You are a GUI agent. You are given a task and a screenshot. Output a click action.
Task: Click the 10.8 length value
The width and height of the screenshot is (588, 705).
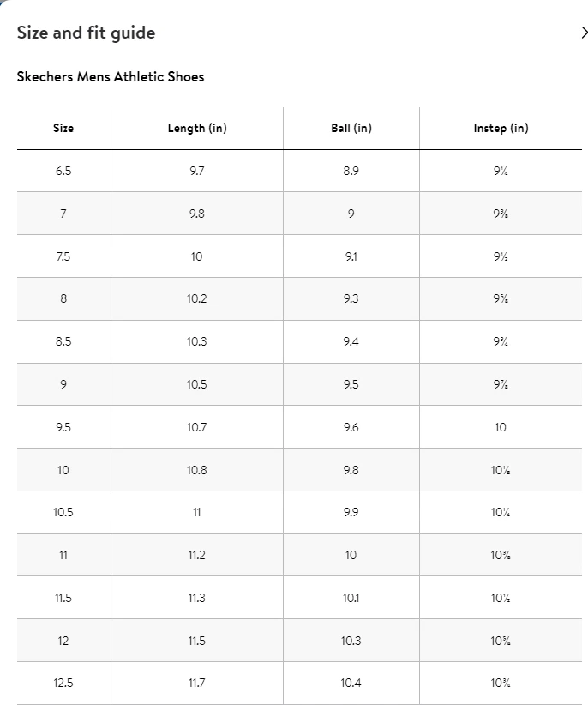[x=197, y=470]
